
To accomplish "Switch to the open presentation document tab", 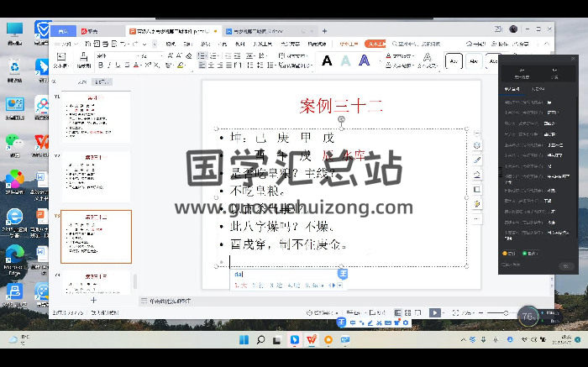I will coord(174,31).
